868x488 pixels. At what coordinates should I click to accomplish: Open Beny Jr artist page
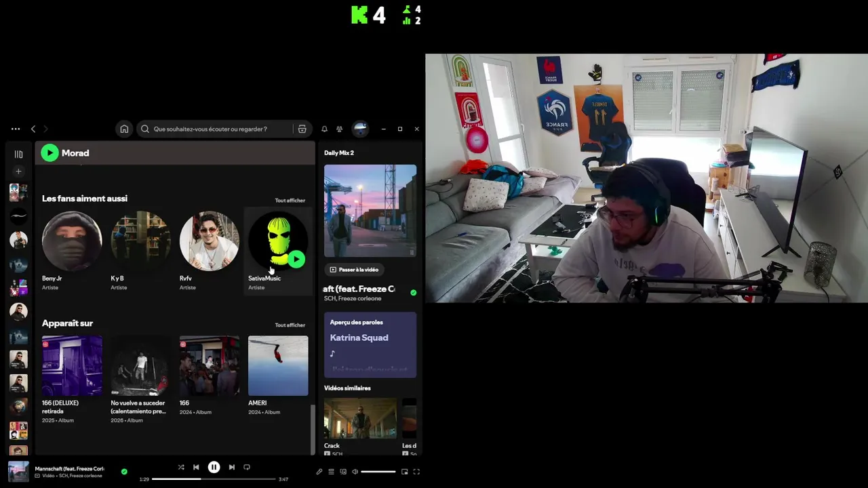coord(72,241)
